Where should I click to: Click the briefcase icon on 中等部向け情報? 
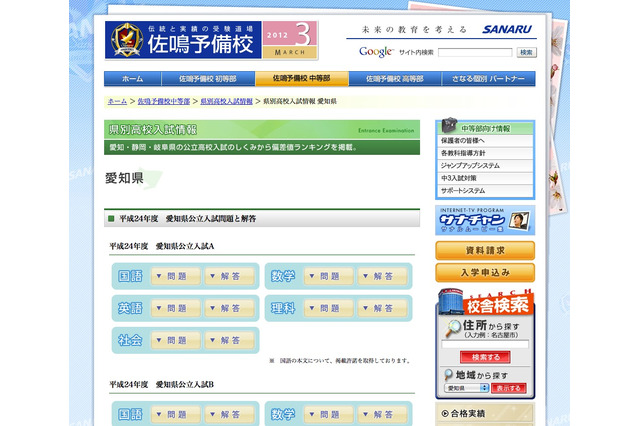(449, 125)
